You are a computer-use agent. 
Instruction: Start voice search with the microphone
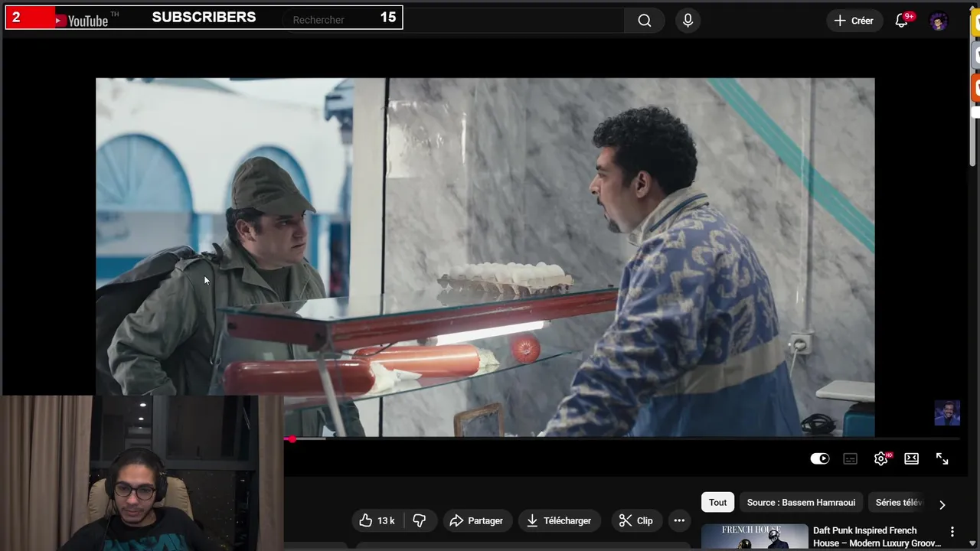click(x=688, y=21)
